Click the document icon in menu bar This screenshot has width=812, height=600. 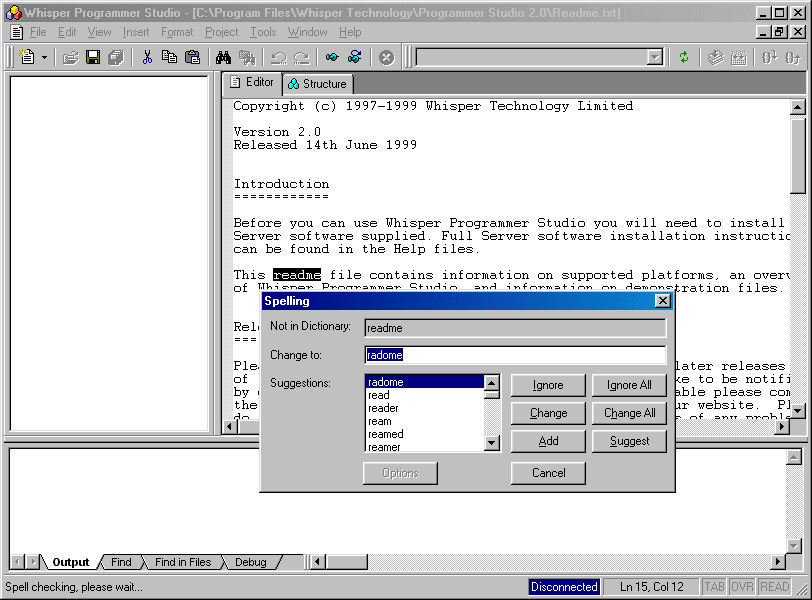pos(17,32)
